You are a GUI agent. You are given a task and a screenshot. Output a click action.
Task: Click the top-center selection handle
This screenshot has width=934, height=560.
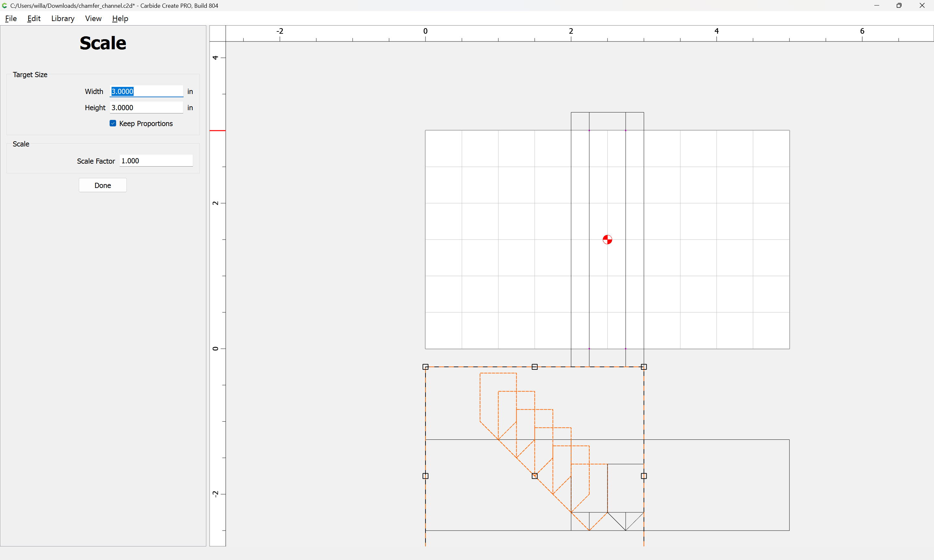(x=534, y=367)
